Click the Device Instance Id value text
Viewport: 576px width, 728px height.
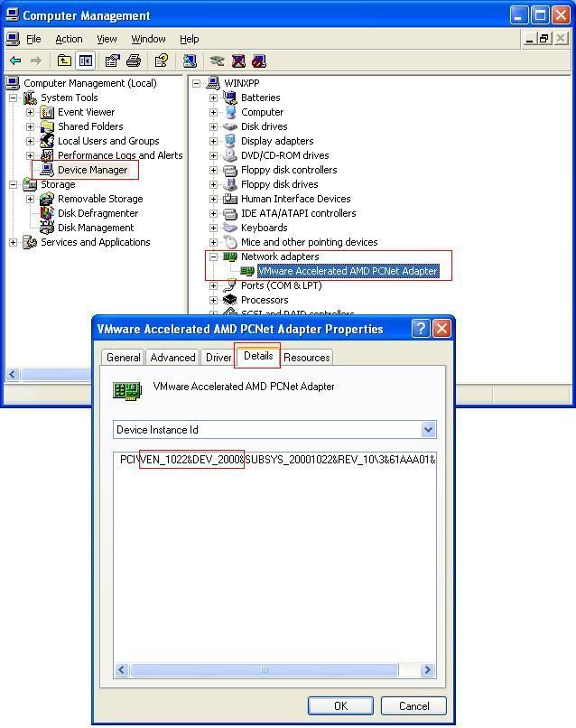click(277, 460)
